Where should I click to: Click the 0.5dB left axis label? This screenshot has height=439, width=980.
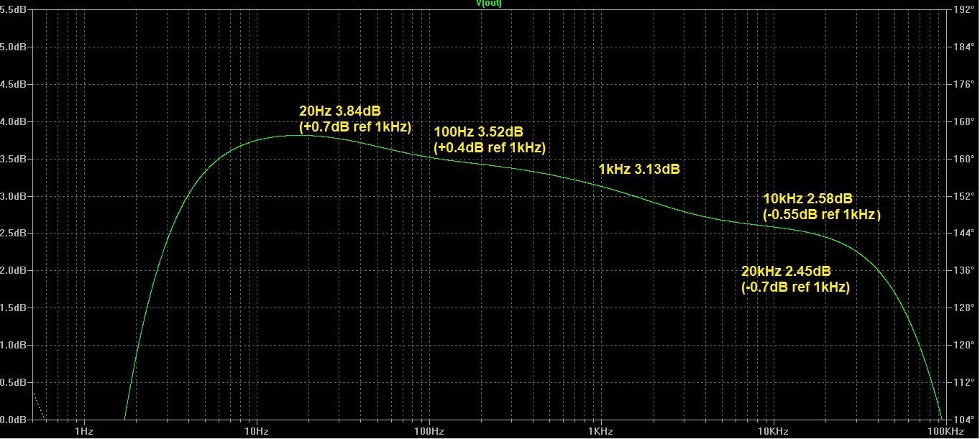[x=13, y=382]
